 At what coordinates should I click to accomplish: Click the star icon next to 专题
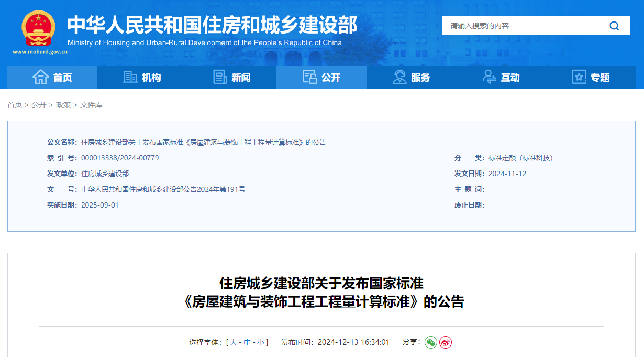[x=579, y=77]
